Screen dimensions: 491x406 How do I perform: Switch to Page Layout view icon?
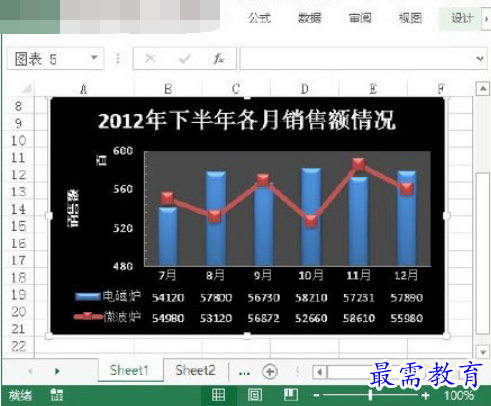coord(255,395)
